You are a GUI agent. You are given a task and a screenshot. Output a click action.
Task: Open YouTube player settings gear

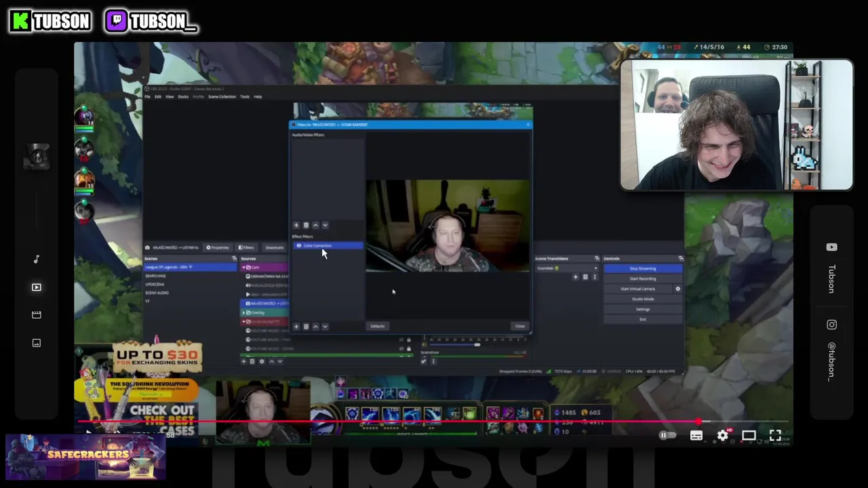[723, 436]
